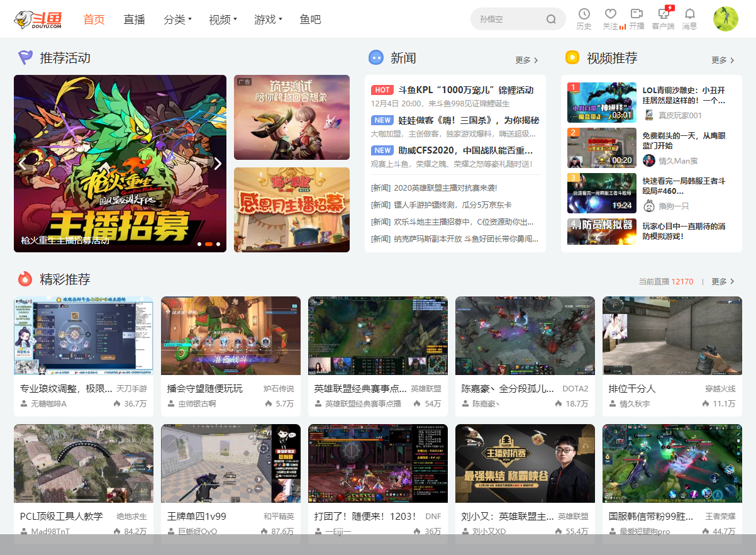Play video thumbnail with 00:20 duration
This screenshot has width=756, height=555.
tap(602, 148)
